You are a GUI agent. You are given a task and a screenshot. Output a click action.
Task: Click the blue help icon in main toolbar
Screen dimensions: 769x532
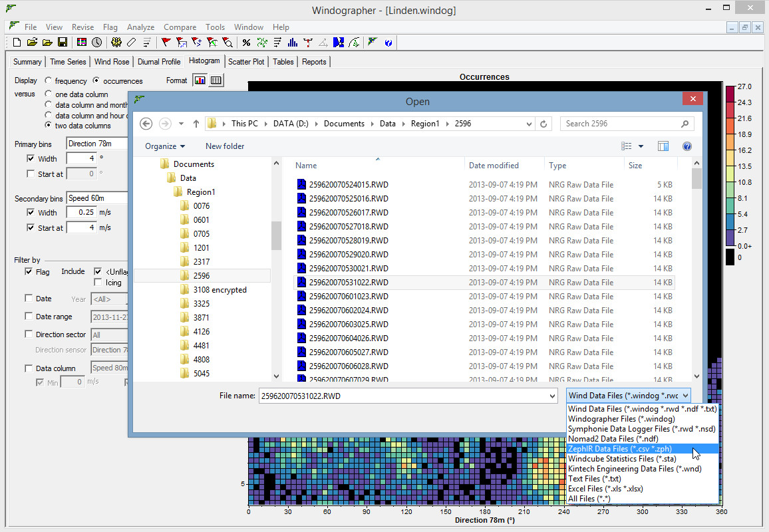tap(388, 43)
